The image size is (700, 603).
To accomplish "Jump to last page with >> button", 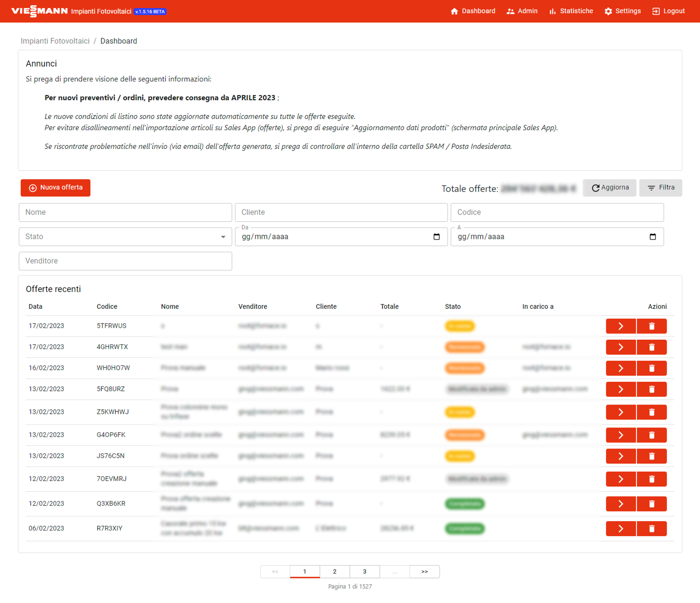I will click(x=425, y=571).
